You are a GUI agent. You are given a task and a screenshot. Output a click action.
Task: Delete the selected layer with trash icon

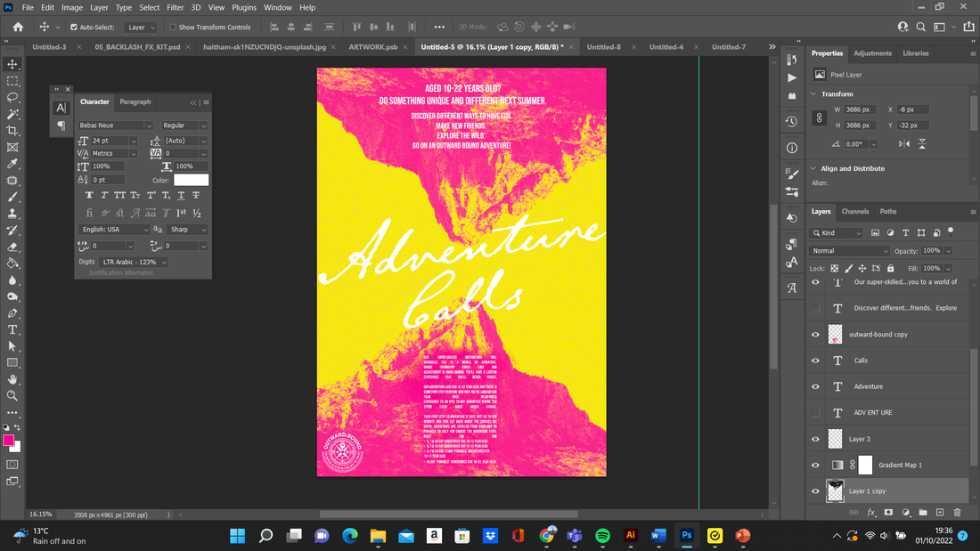957,512
